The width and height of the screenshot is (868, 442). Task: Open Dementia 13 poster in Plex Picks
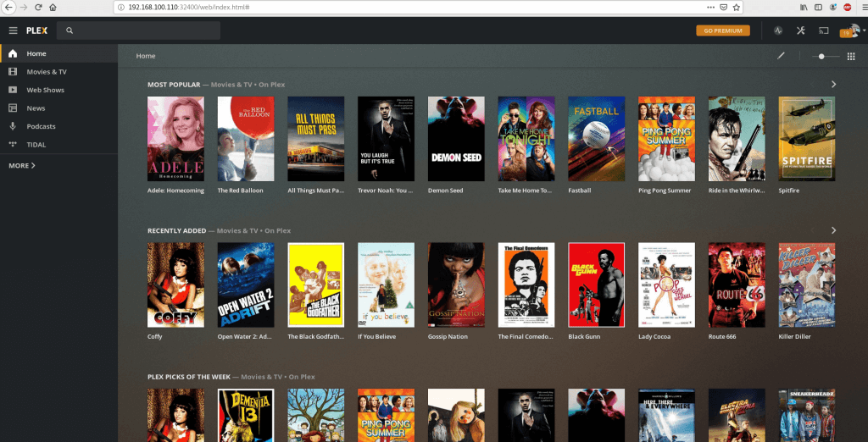pyautogui.click(x=246, y=415)
